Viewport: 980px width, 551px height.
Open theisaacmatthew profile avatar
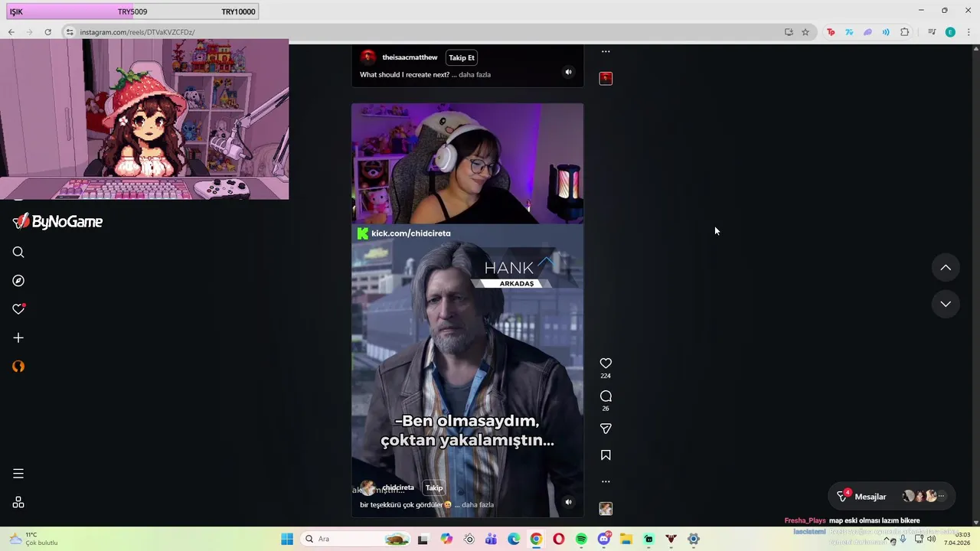click(x=368, y=57)
